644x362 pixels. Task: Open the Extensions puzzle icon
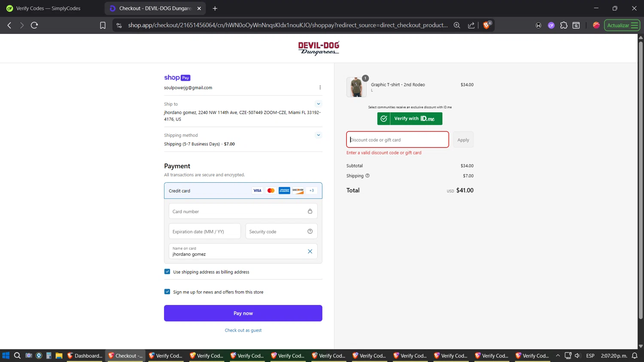[x=564, y=25]
